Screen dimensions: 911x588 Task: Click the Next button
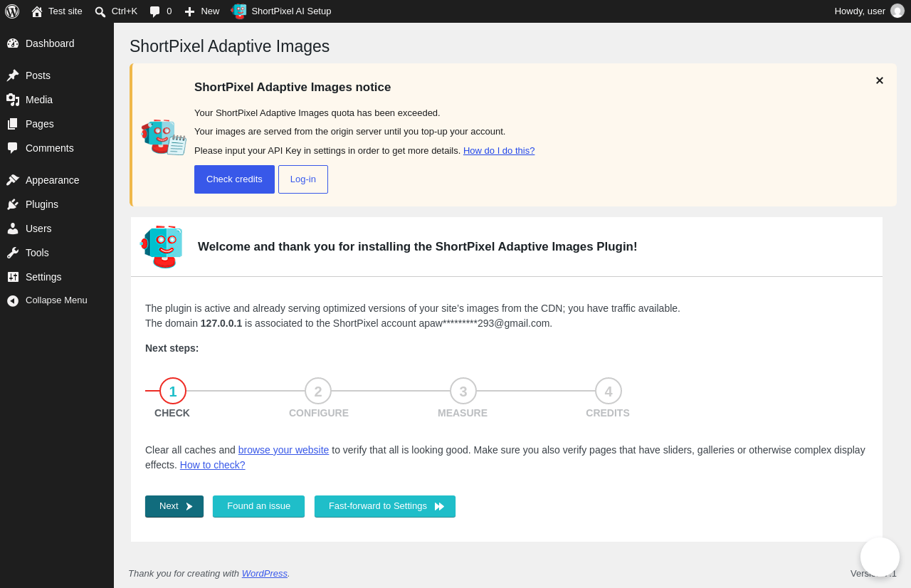(174, 506)
